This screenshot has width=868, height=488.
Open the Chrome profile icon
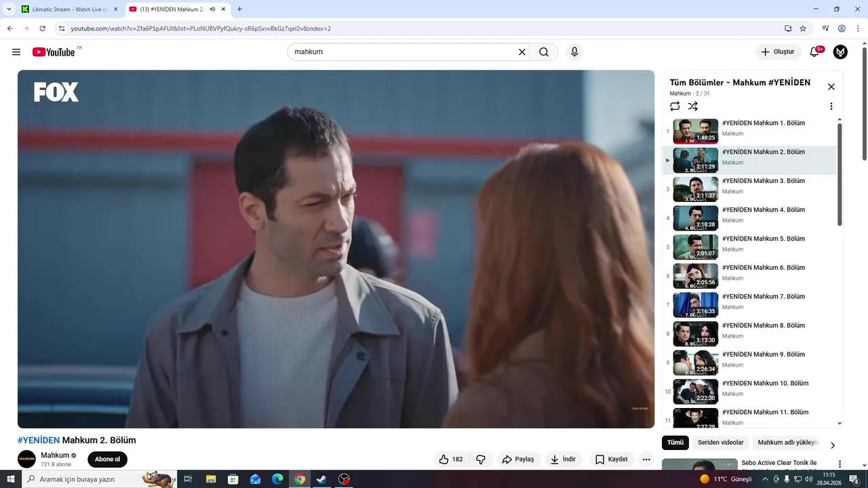point(842,28)
